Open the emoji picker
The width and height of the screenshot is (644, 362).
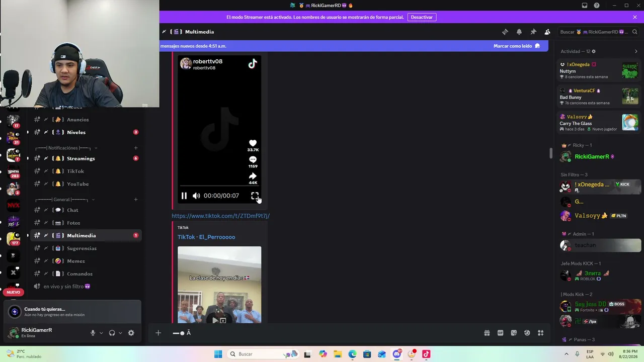click(527, 333)
